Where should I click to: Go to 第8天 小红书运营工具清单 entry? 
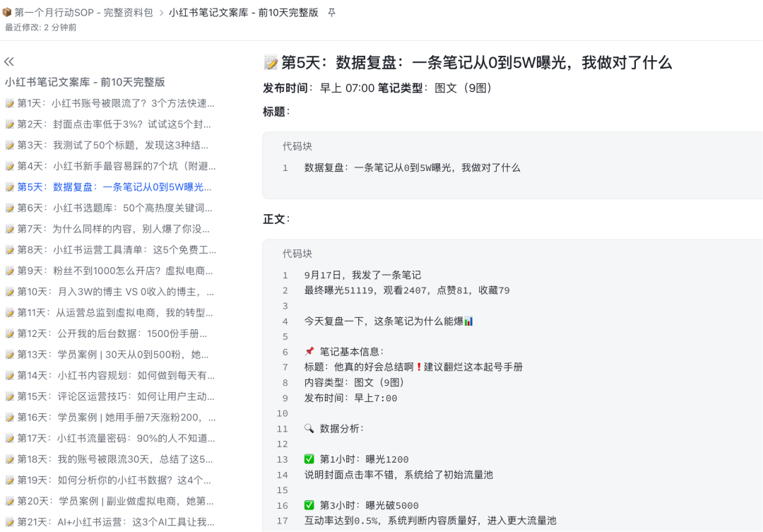click(117, 250)
